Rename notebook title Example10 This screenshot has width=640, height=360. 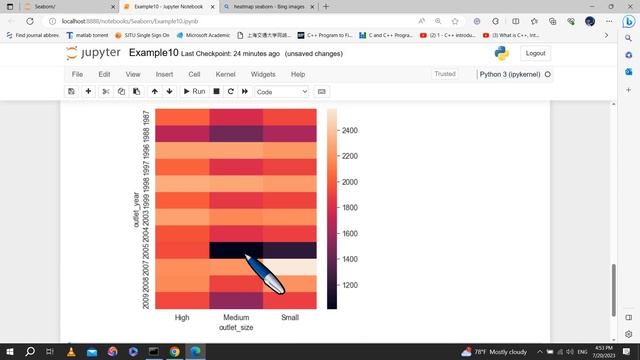coord(153,53)
